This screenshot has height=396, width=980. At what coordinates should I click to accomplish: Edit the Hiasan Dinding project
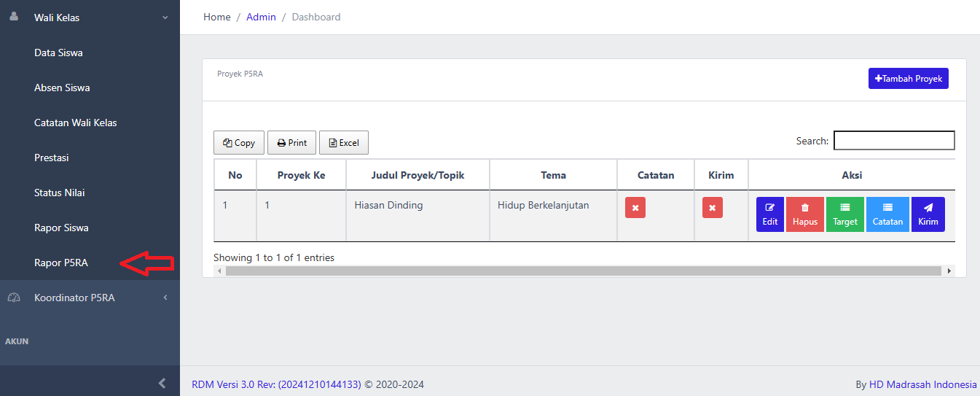[770, 214]
